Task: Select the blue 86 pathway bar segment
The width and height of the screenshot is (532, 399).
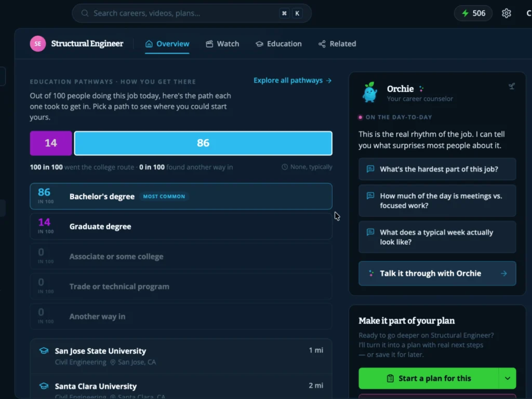Action: coord(203,143)
